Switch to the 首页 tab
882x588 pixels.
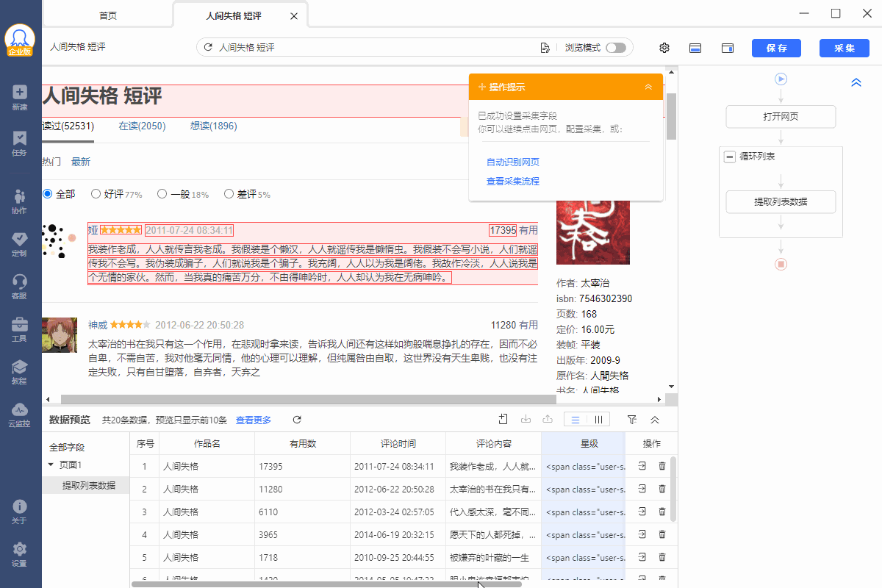[x=108, y=15]
